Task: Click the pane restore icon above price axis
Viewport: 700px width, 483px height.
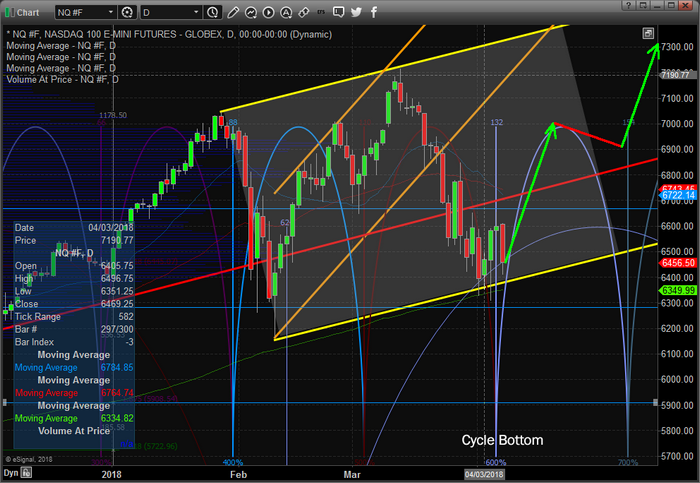Action: [648, 33]
